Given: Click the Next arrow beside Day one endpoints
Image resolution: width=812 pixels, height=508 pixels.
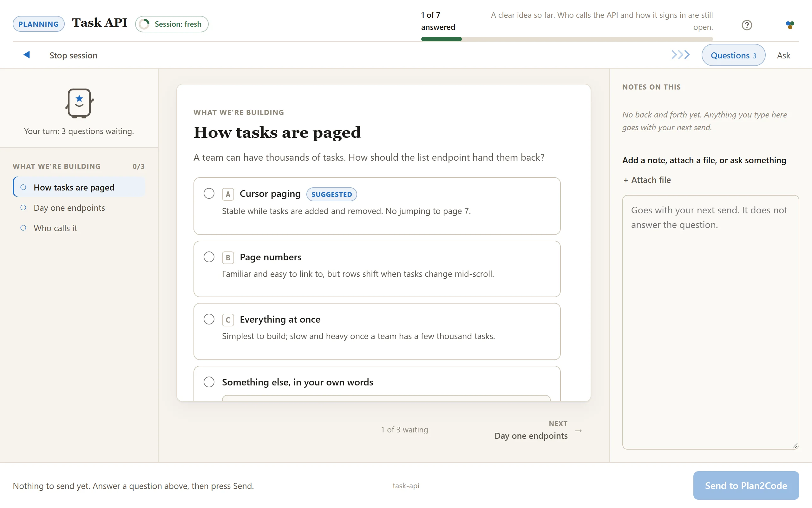Looking at the screenshot, I should (578, 431).
